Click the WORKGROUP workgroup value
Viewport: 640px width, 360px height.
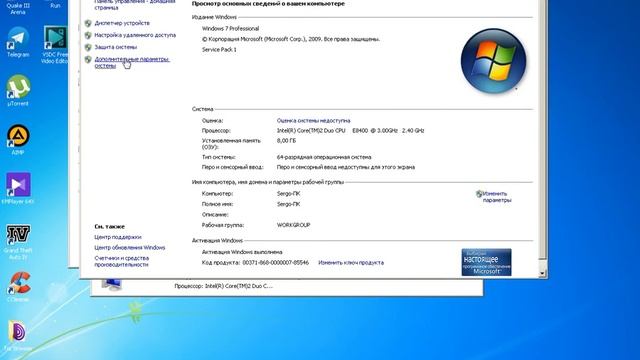293,225
